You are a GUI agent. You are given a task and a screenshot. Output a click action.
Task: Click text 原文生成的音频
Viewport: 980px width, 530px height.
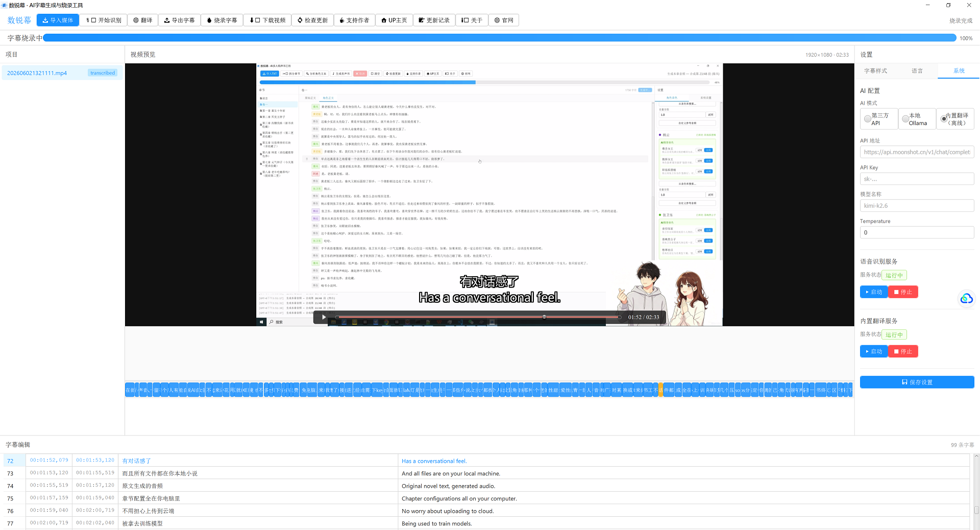click(x=142, y=486)
